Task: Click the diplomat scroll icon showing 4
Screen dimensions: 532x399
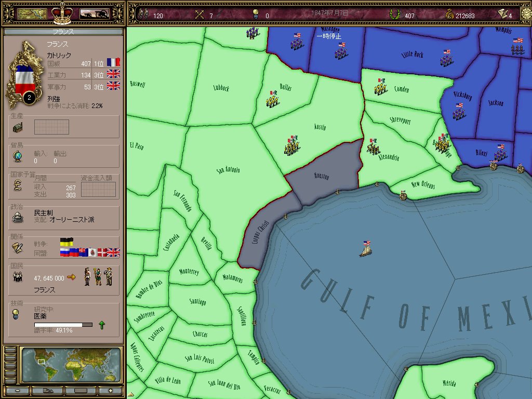Action: [502, 14]
